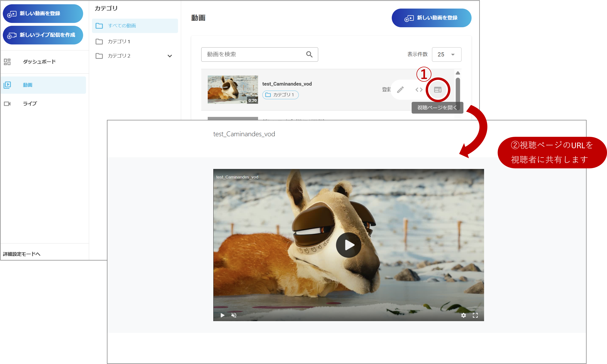The image size is (607, 364).
Task: Click the pencil edit icon
Action: (400, 90)
